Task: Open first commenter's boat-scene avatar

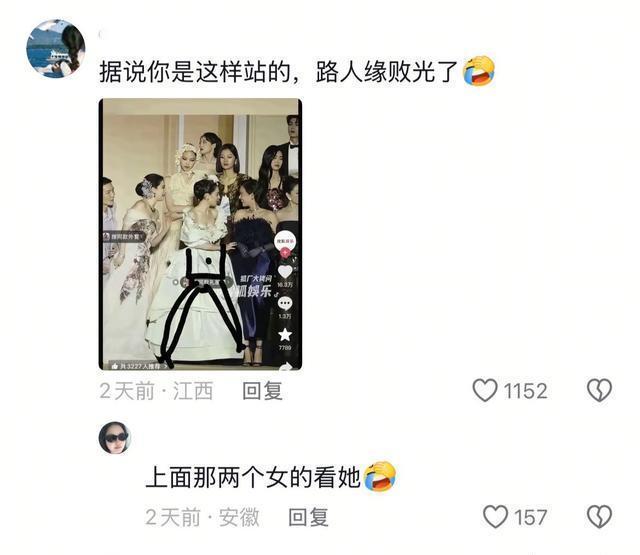Action: point(56,49)
